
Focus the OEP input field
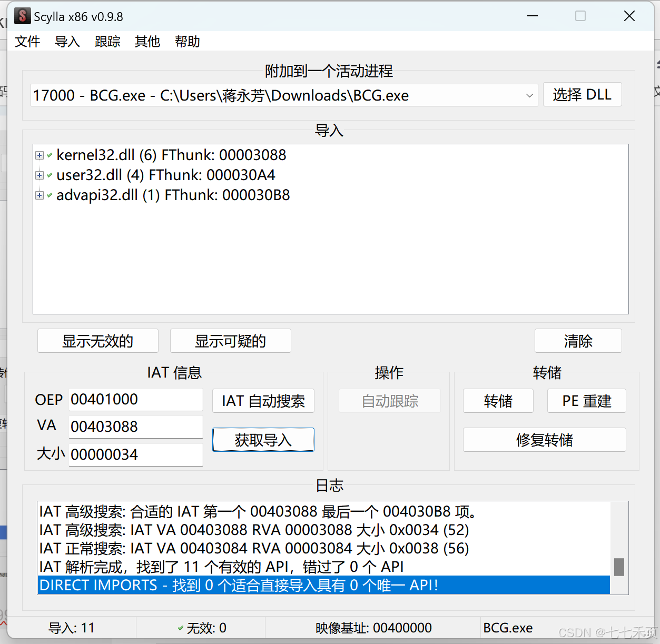click(x=136, y=400)
